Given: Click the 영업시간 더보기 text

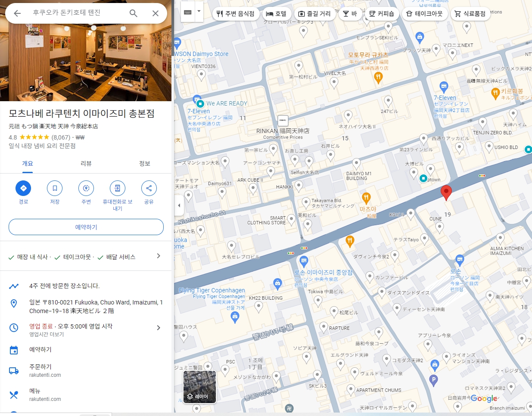Looking at the screenshot, I should pyautogui.click(x=47, y=334).
